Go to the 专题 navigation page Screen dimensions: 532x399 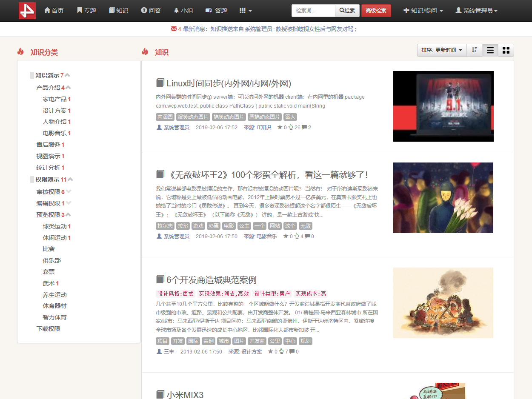[x=86, y=11]
